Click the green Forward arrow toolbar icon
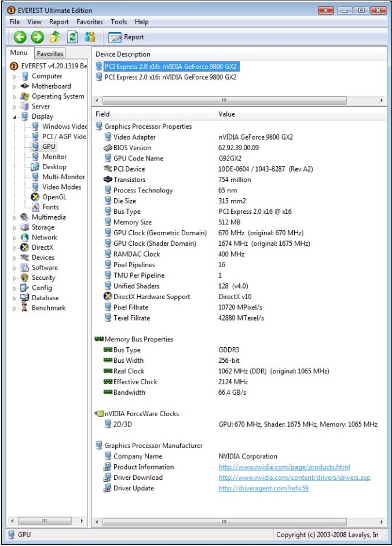 click(38, 37)
